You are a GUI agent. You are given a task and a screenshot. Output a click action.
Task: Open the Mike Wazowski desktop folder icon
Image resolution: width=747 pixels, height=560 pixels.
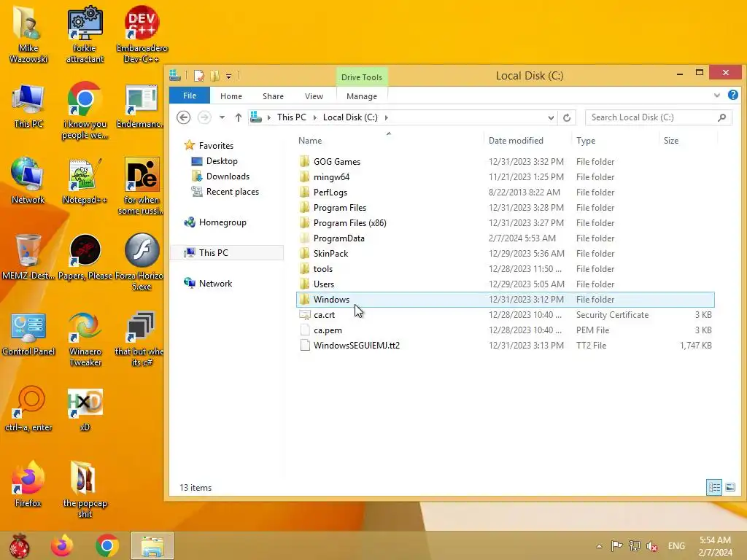(28, 34)
